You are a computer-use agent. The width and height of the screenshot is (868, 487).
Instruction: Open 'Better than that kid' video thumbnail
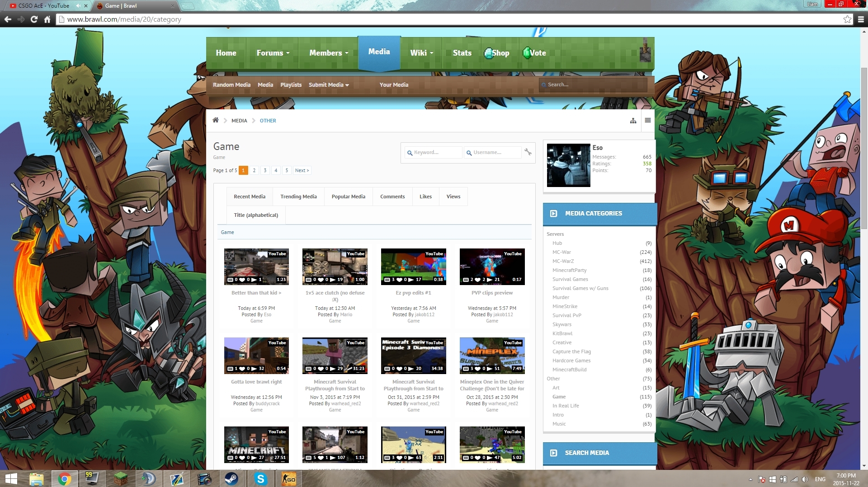pyautogui.click(x=256, y=267)
